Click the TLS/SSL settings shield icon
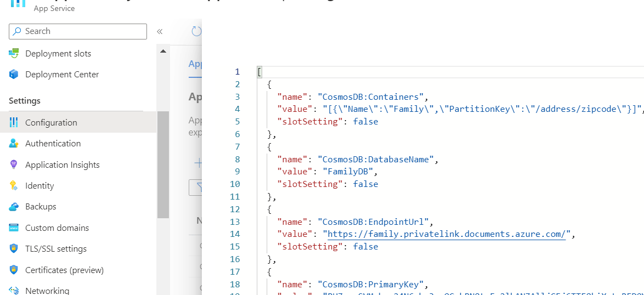Viewport: 644px width, 295px height. [x=14, y=248]
